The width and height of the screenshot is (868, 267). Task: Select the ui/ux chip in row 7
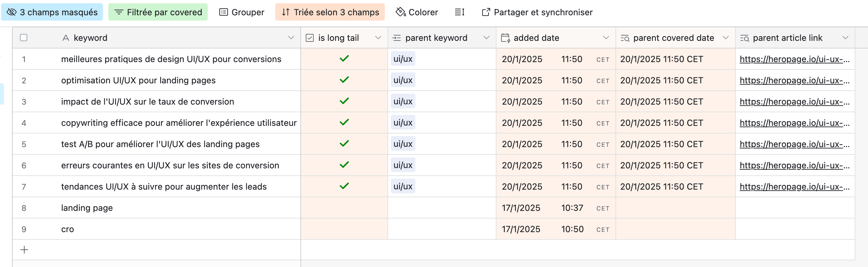(x=403, y=187)
